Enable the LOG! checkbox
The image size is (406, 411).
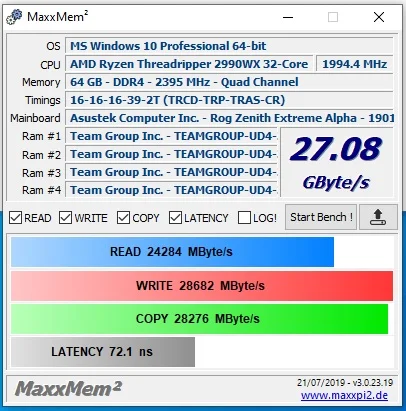244,218
